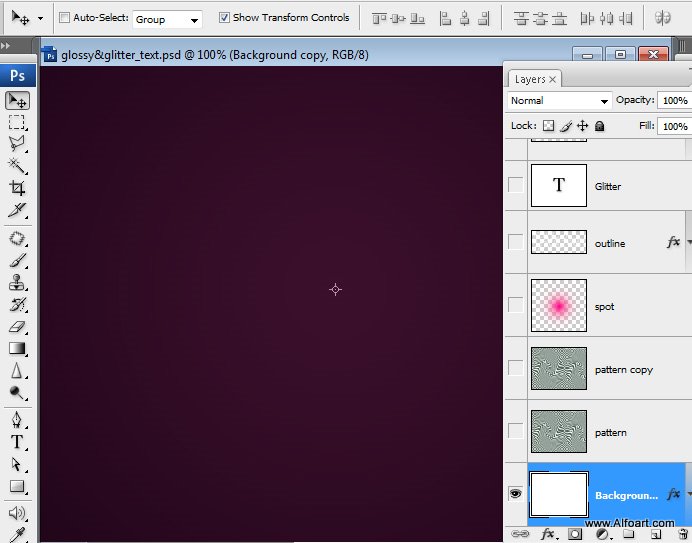Click the spot layer thumbnail

(x=558, y=305)
